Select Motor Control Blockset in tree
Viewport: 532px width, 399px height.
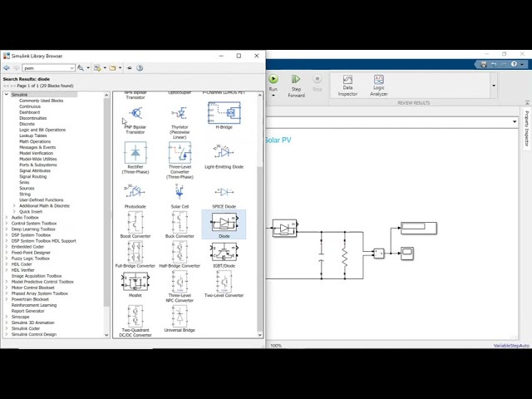point(33,288)
